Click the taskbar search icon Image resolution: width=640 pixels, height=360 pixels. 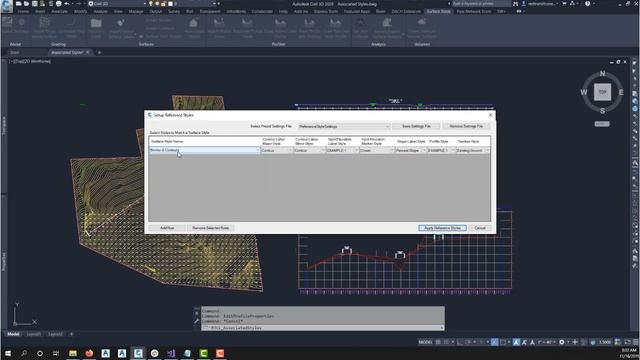(24, 353)
